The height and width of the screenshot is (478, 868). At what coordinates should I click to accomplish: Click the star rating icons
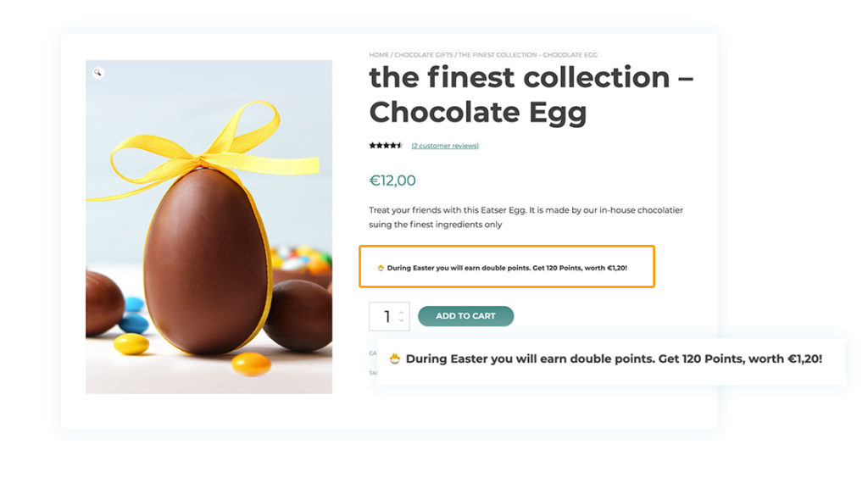tap(386, 146)
